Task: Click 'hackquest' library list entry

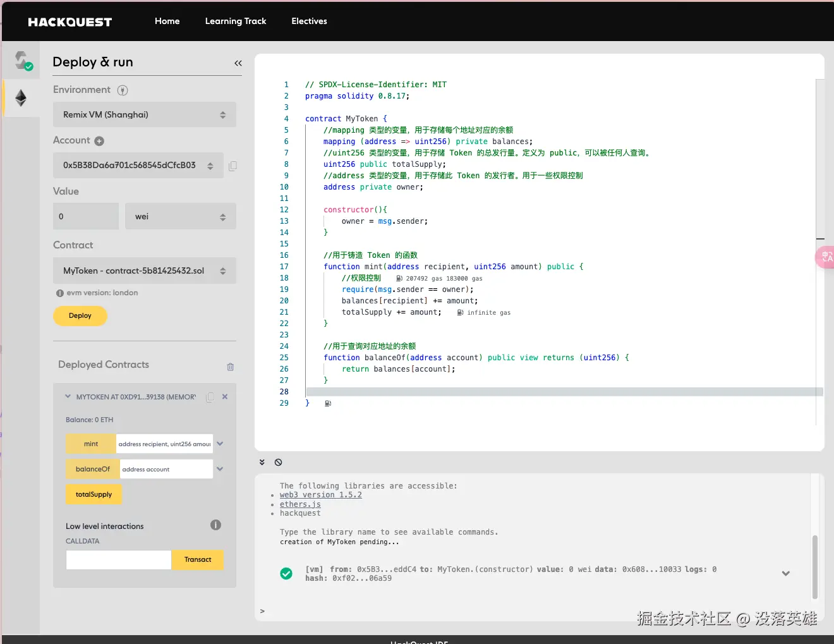Action: pyautogui.click(x=300, y=513)
